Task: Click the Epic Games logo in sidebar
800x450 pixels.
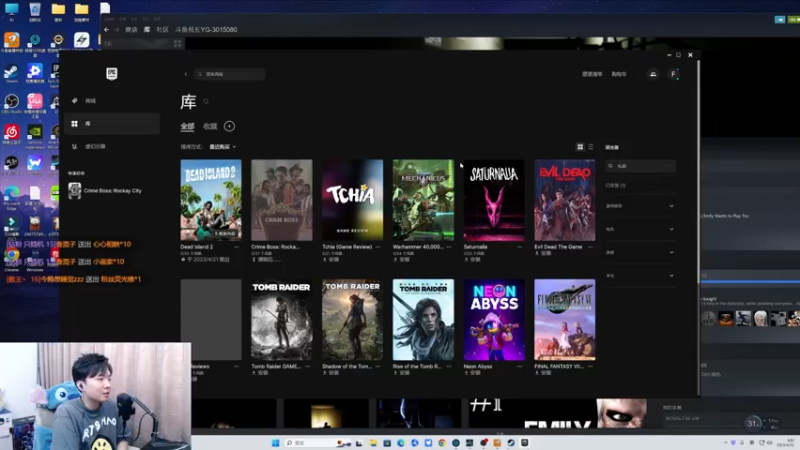Action: [x=112, y=73]
